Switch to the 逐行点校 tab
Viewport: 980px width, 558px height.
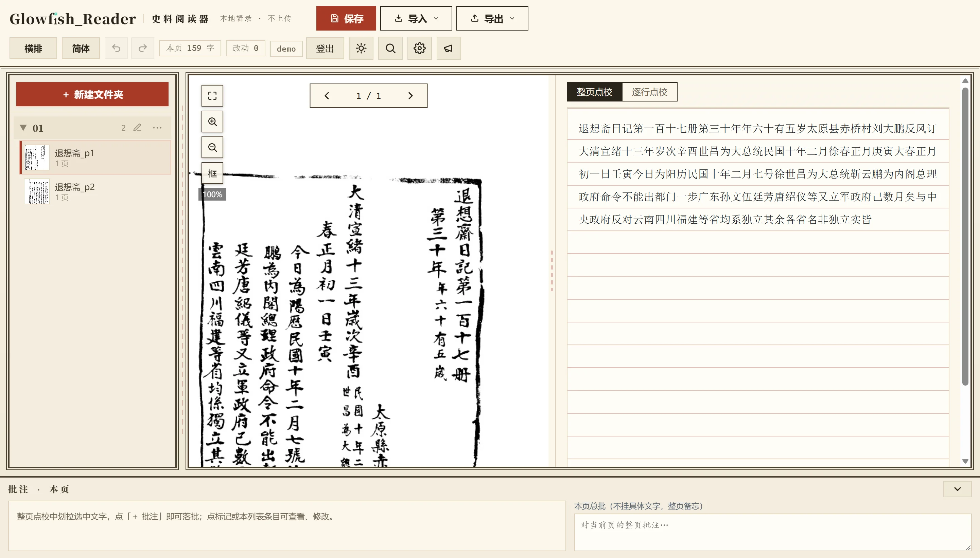coord(649,92)
